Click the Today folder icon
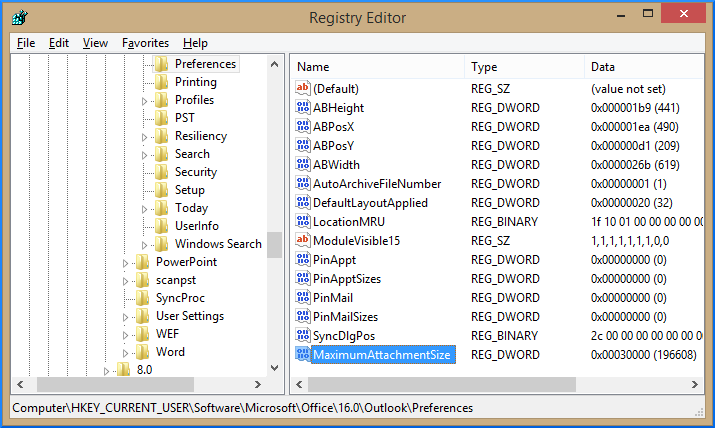Screen dimensions: 715x428 (161, 208)
